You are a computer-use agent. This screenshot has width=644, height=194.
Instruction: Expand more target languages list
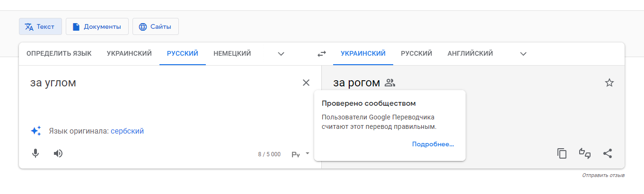click(523, 54)
